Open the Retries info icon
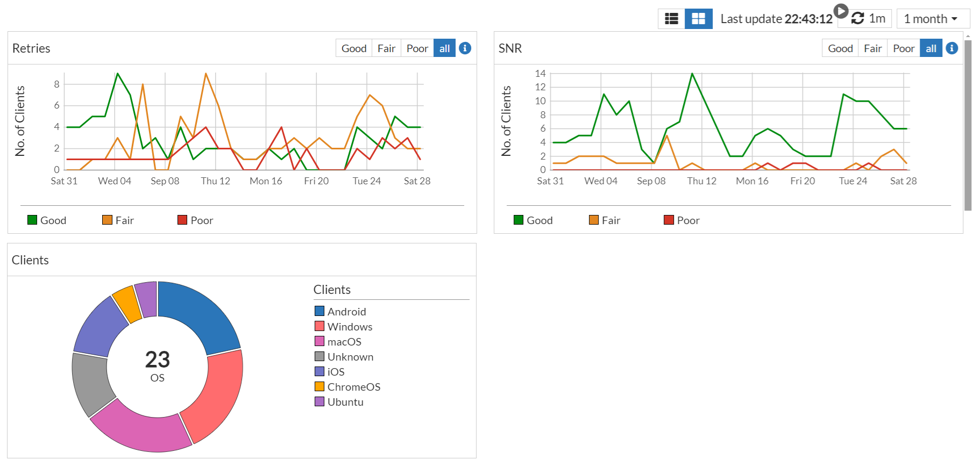Screen dimensions: 980x460 coord(465,48)
